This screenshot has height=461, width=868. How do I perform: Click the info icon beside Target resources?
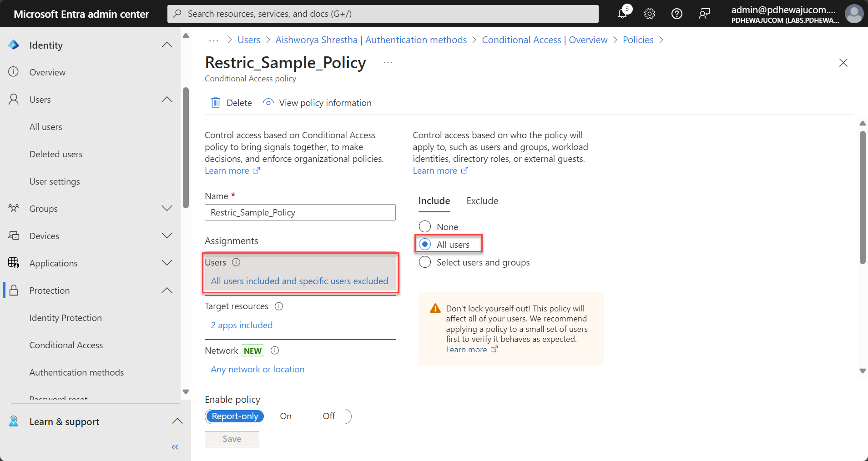pyautogui.click(x=279, y=306)
